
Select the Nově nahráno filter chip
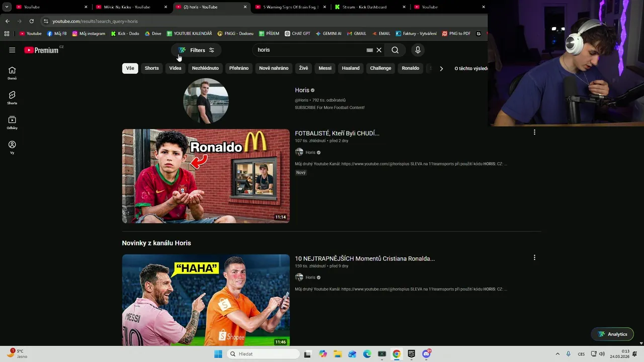pyautogui.click(x=274, y=68)
